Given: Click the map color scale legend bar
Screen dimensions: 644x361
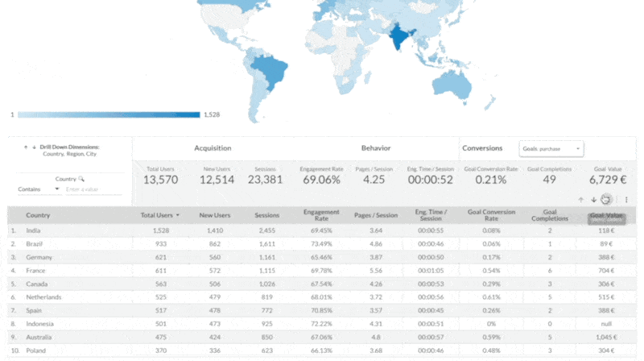Looking at the screenshot, I should point(109,114).
